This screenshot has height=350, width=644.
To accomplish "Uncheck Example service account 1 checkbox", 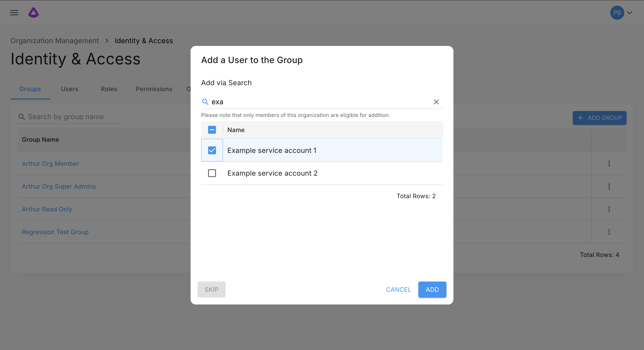I will 212,150.
